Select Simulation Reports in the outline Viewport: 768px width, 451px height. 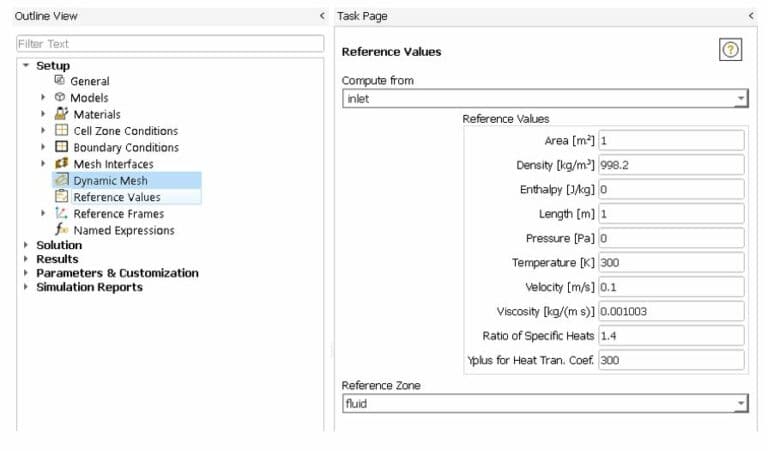click(x=89, y=287)
